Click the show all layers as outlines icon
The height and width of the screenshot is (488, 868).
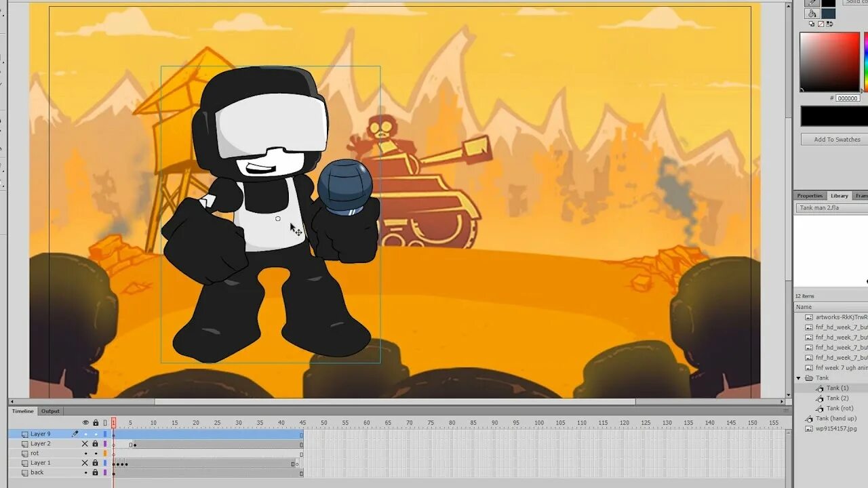point(105,423)
